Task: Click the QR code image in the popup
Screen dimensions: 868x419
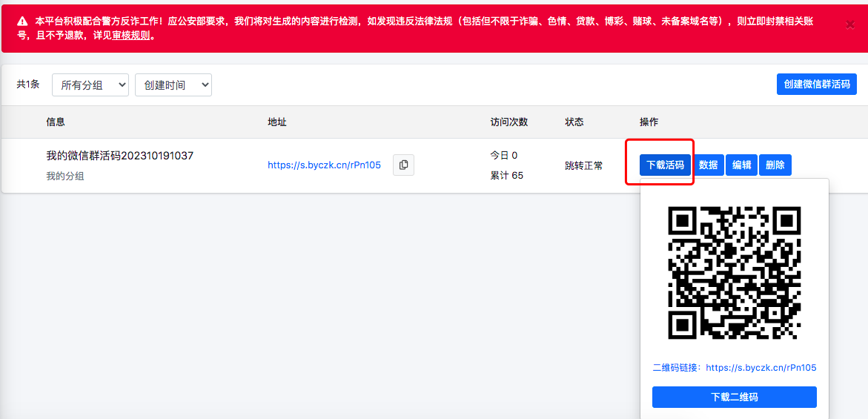Action: pyautogui.click(x=735, y=273)
